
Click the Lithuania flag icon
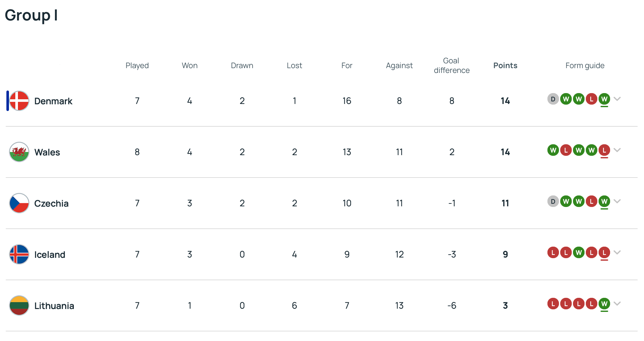click(x=19, y=305)
